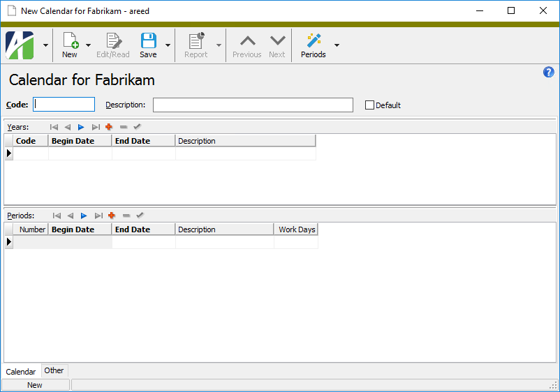Screen dimensions: 560x392
Task: Click the Edit/Read toolbar icon
Action: (114, 40)
